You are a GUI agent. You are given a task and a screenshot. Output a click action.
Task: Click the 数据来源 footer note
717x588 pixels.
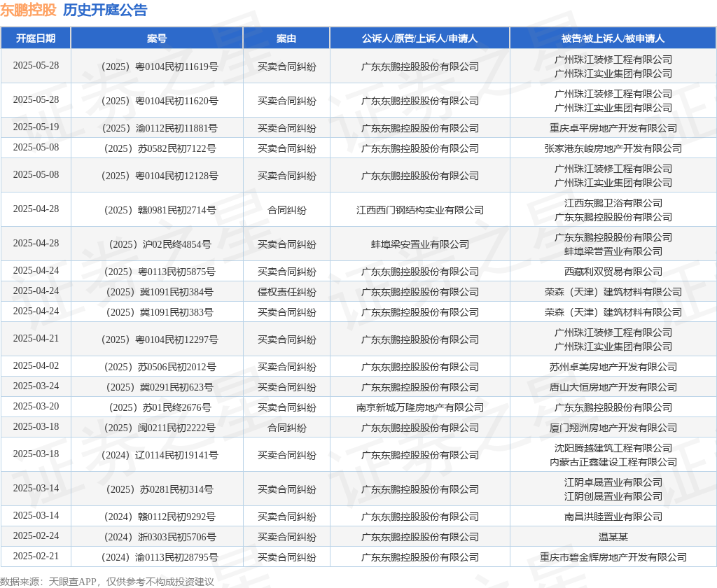(107, 582)
